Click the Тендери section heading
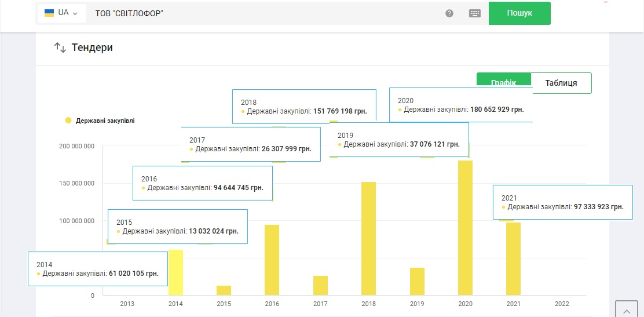The height and width of the screenshot is (317, 644). click(92, 48)
